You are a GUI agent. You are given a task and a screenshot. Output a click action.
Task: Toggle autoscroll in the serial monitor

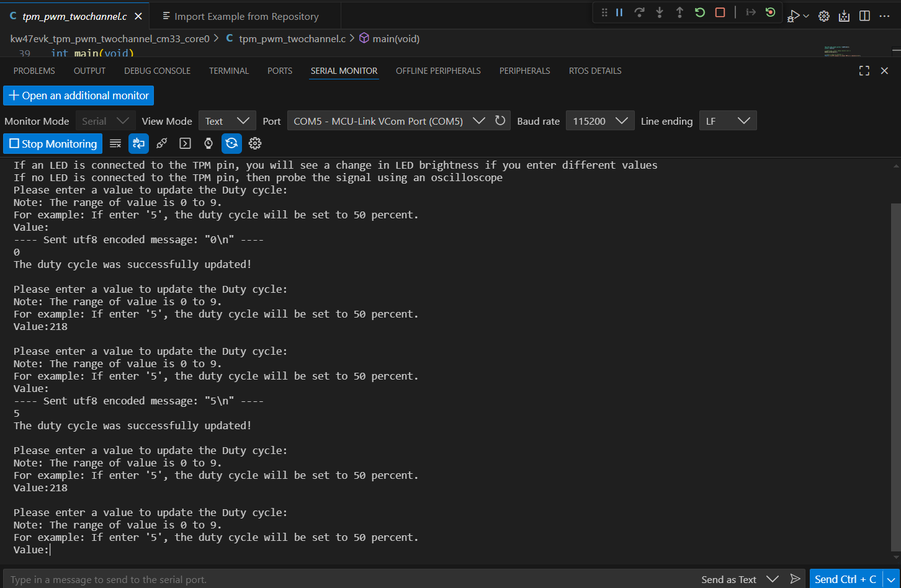231,143
